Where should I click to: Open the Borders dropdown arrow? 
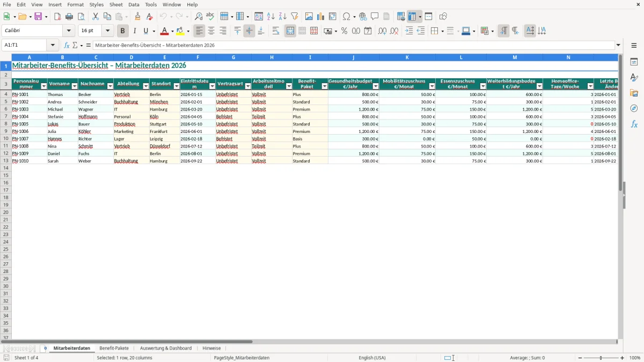pos(442,31)
